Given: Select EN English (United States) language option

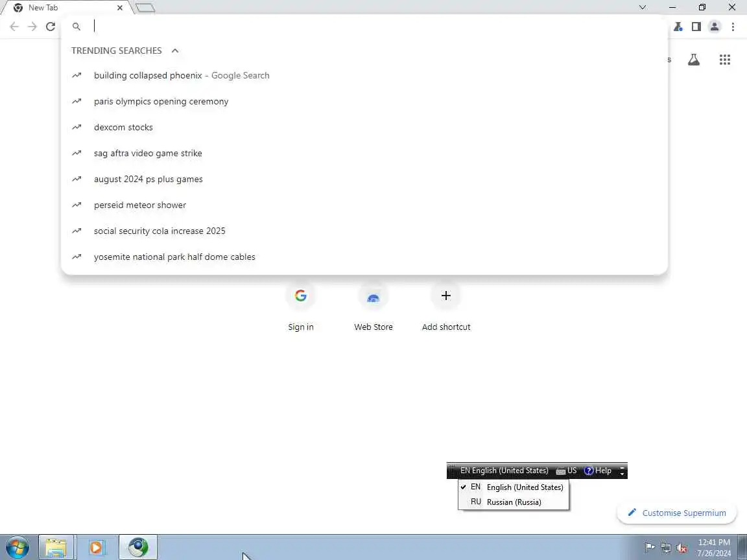Looking at the screenshot, I should click(513, 487).
